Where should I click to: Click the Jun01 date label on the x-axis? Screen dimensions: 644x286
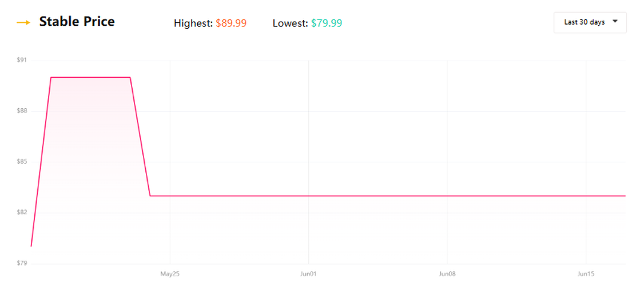tap(308, 273)
